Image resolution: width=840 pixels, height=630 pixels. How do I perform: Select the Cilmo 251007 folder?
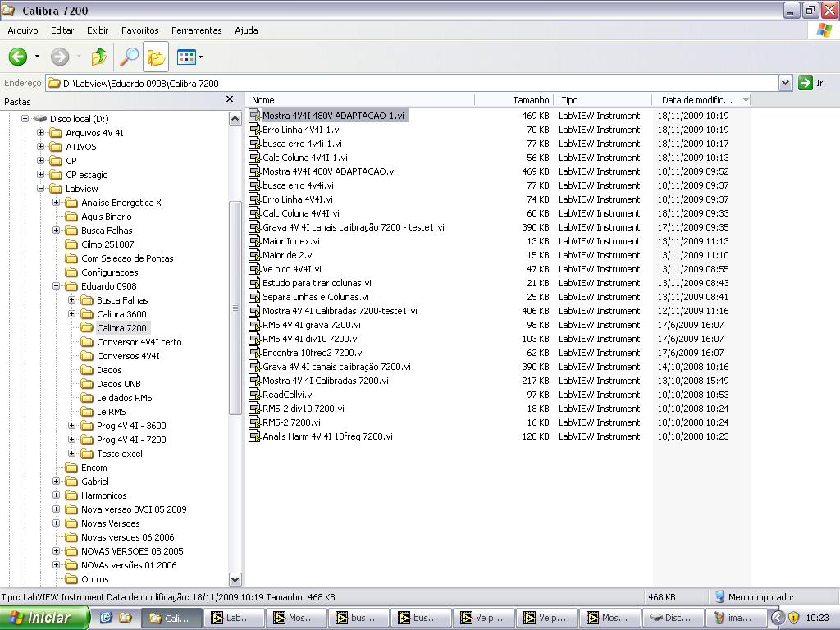[x=107, y=244]
